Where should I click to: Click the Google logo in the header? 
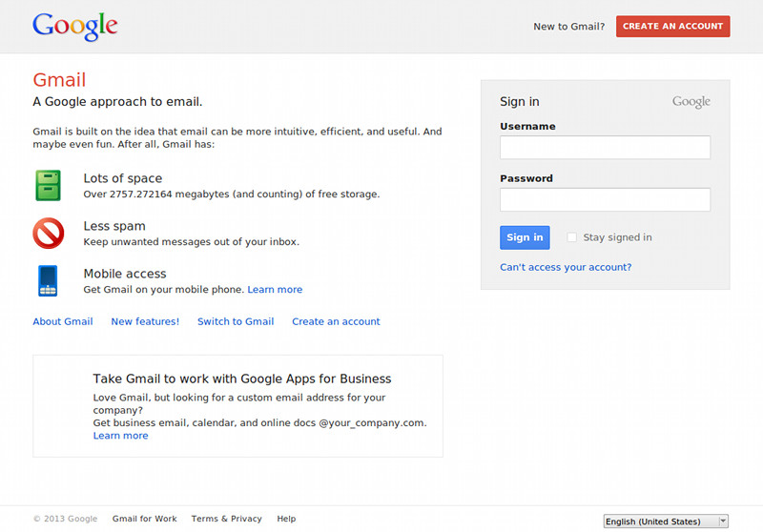click(75, 27)
